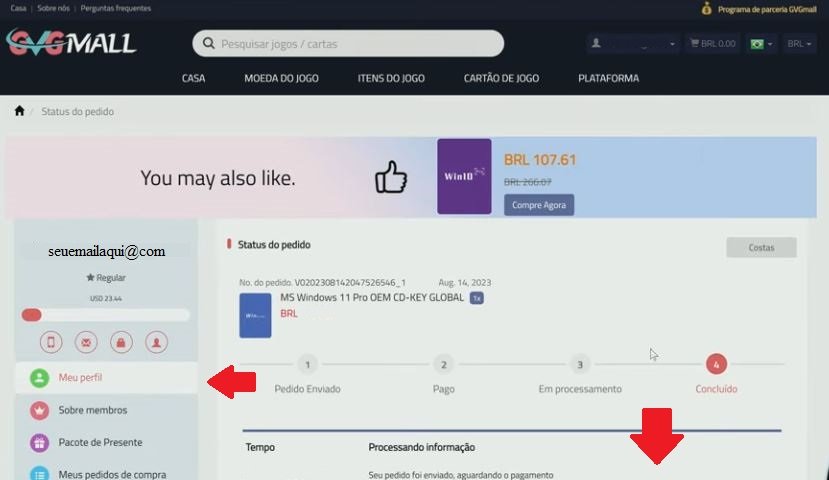Click step 4 Concluído marker

coord(716,364)
